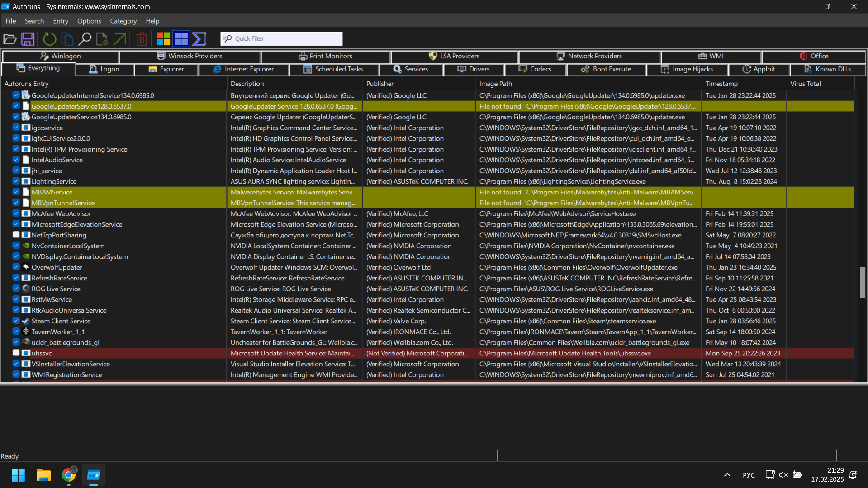Viewport: 868px width, 488px height.
Task: Open the Help menu
Action: 152,21
